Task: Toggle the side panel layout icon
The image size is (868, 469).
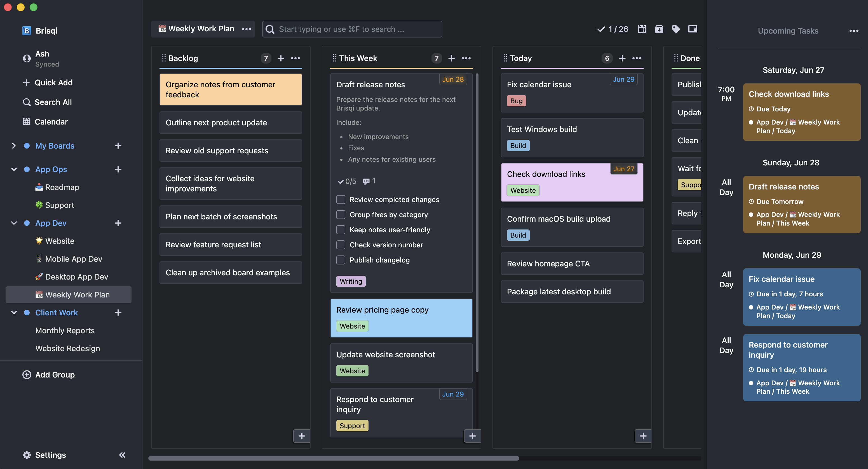Action: click(x=693, y=29)
